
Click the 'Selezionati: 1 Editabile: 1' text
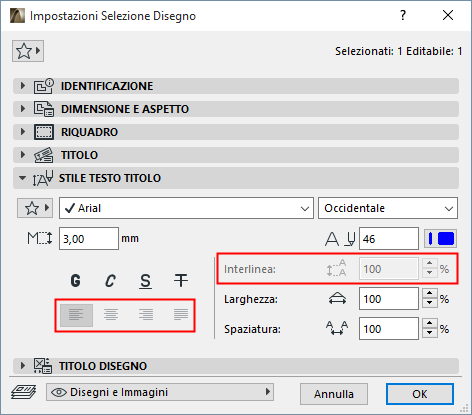[x=399, y=51]
